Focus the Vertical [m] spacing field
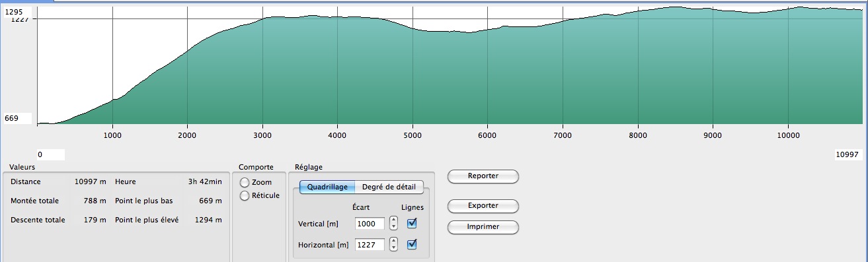Viewport: 868px width, 262px height. tap(370, 224)
